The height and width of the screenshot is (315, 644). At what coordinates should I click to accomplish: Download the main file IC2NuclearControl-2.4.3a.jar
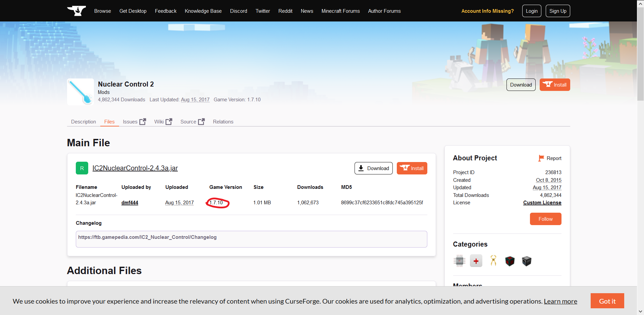click(374, 168)
